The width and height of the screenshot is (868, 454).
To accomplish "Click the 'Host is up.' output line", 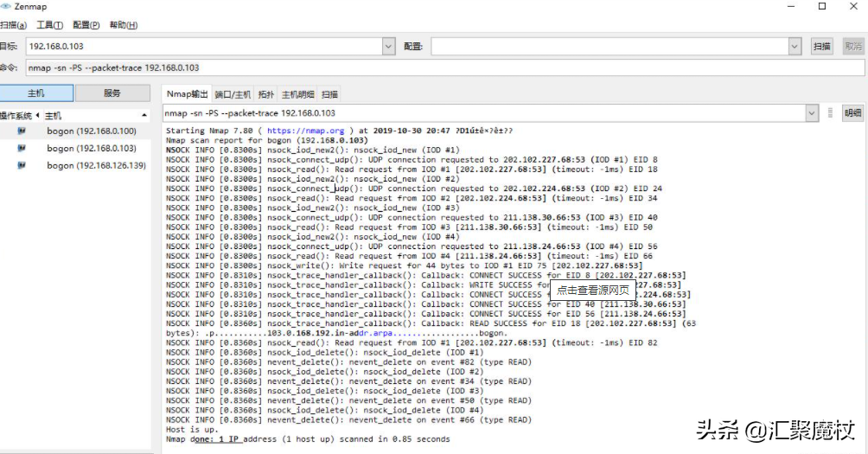I will [x=192, y=430].
